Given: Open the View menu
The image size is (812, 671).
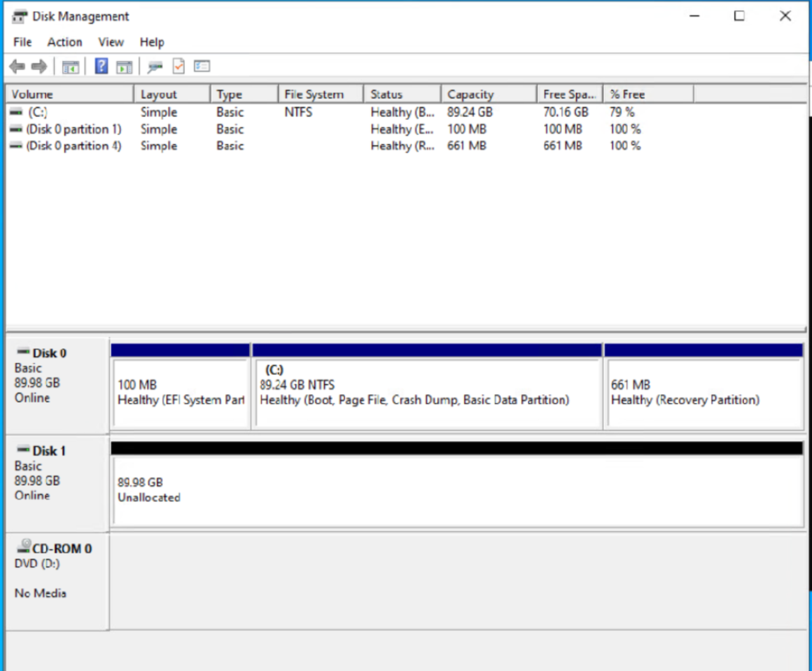Looking at the screenshot, I should 111,42.
